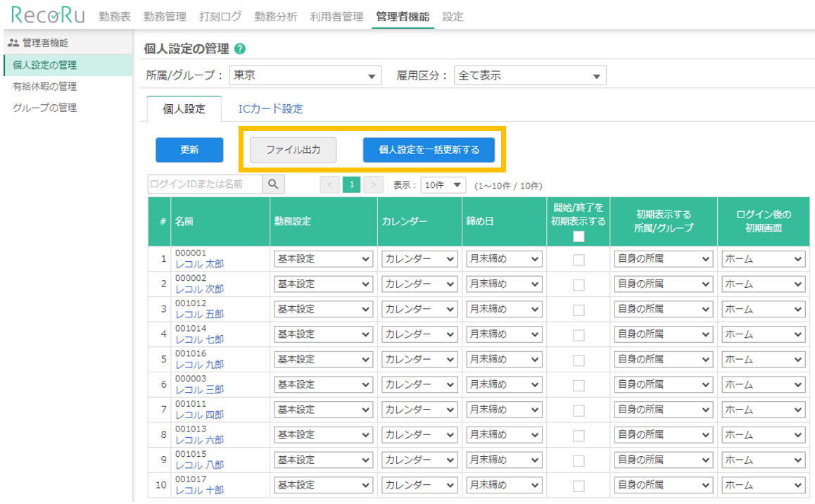Open the 表示 10件 page size dropdown
This screenshot has width=815, height=504.
coord(443,185)
